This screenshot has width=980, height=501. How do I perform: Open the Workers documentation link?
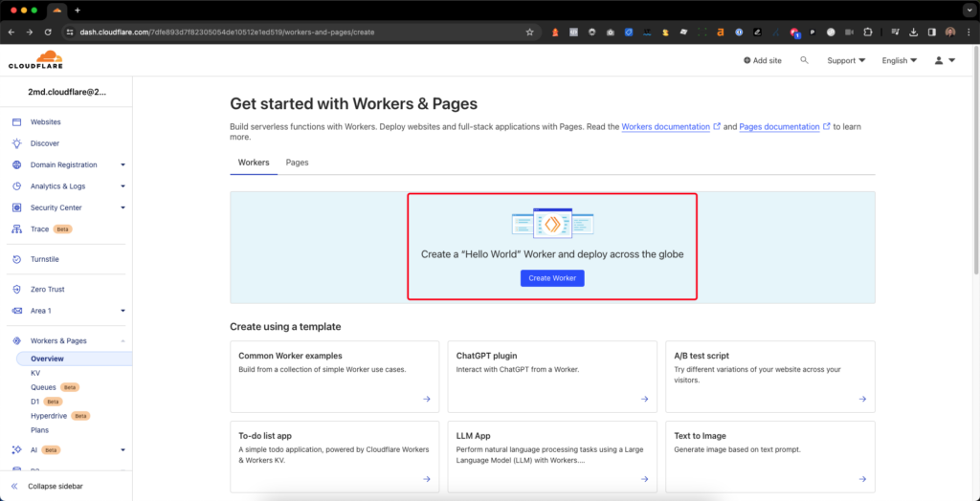(666, 126)
